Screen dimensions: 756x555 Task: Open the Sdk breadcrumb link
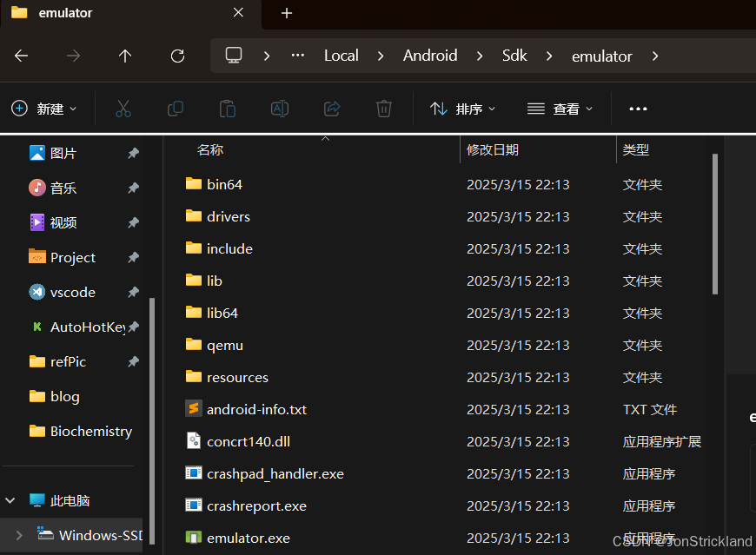514,56
